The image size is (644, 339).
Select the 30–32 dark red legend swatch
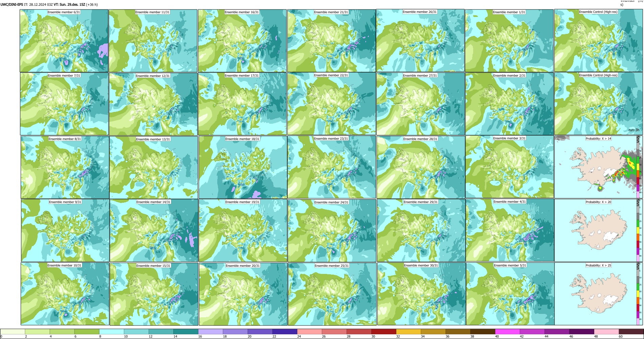point(384,332)
